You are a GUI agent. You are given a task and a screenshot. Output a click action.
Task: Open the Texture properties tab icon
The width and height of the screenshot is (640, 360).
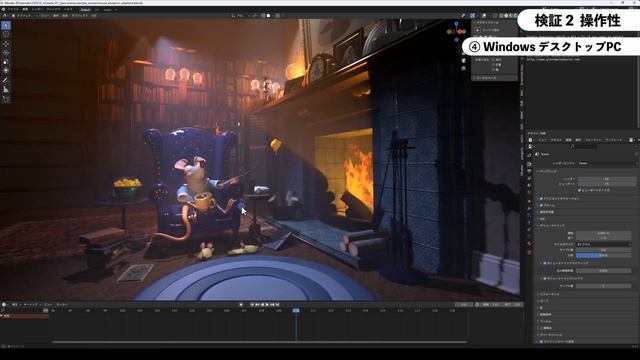529,252
